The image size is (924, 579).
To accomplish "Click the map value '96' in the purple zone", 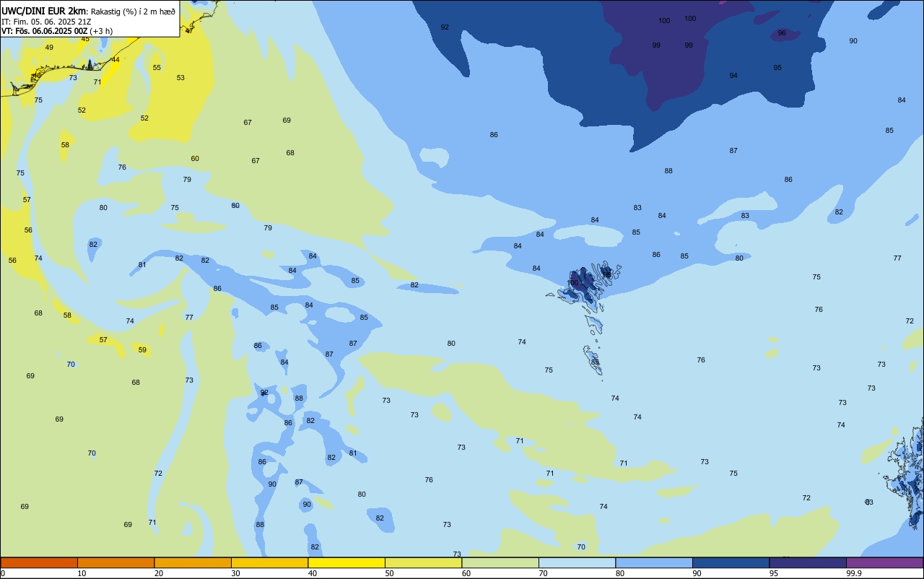I will click(782, 33).
